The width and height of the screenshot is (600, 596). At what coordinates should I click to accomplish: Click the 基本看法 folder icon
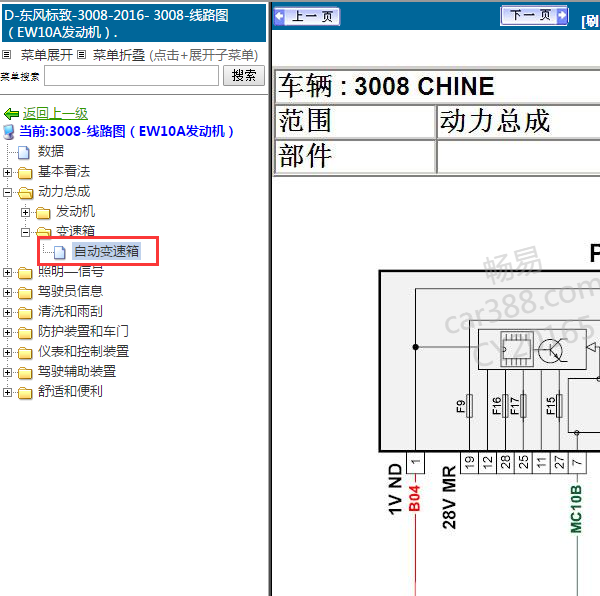point(25,173)
